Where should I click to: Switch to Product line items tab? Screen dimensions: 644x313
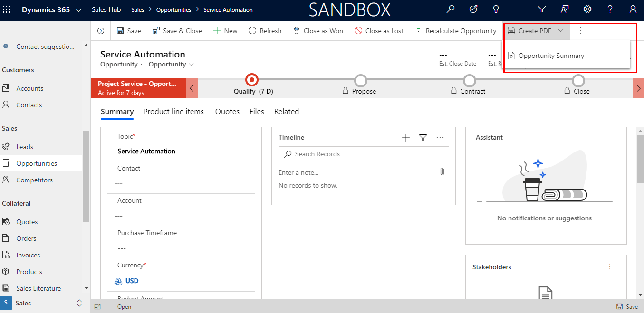[x=173, y=112]
